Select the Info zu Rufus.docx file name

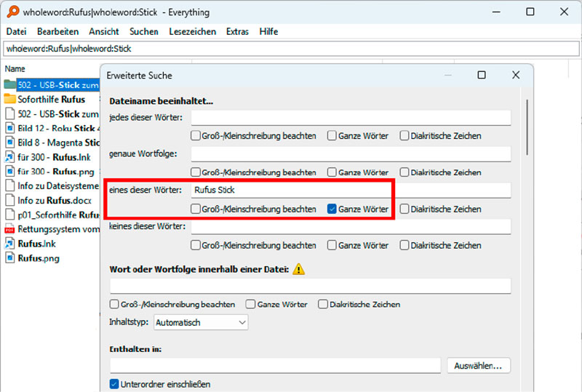(55, 201)
